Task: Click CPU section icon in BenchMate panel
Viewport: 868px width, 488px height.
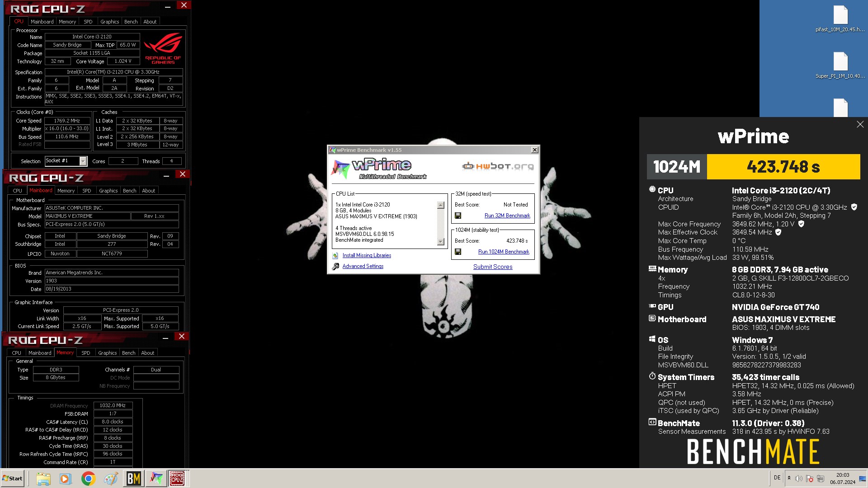Action: point(652,189)
